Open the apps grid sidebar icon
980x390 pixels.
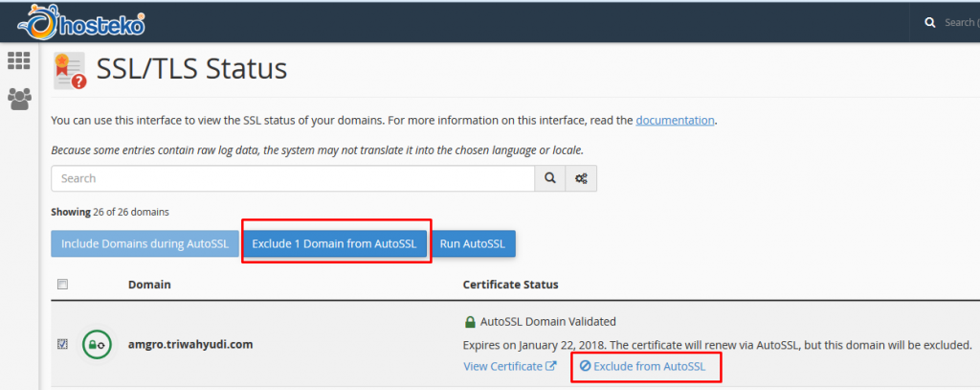point(19,59)
